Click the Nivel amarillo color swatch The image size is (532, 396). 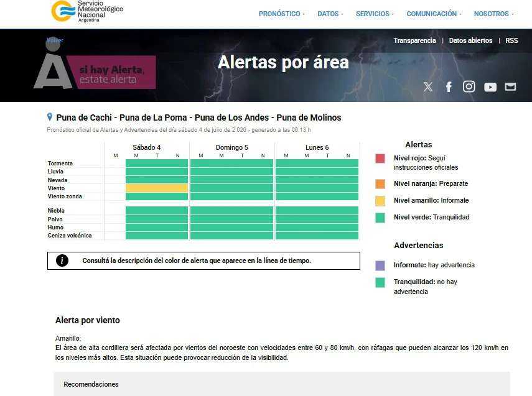[380, 201]
